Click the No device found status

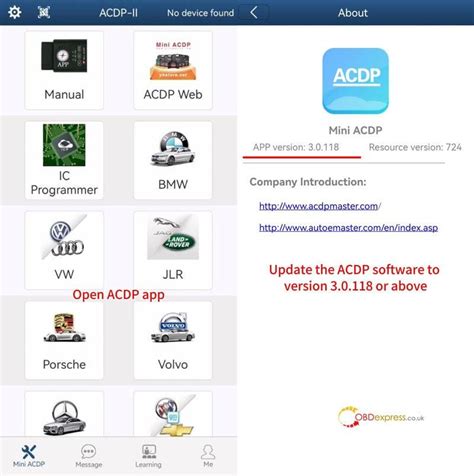(200, 13)
